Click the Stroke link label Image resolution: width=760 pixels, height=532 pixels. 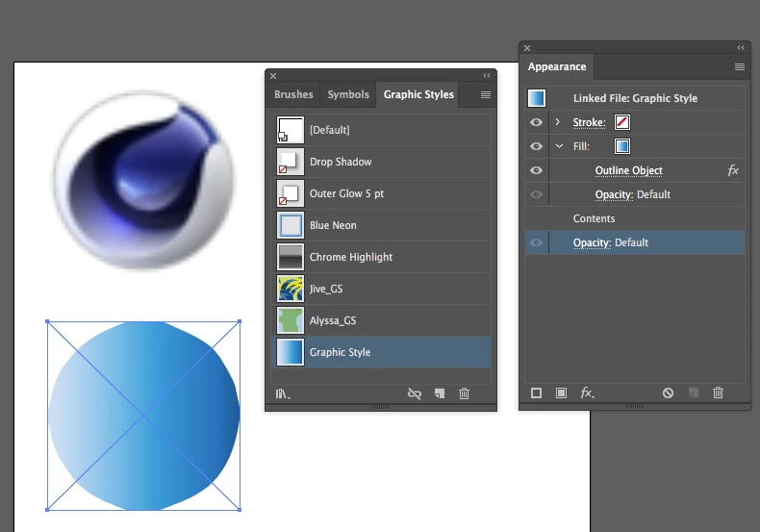(590, 122)
